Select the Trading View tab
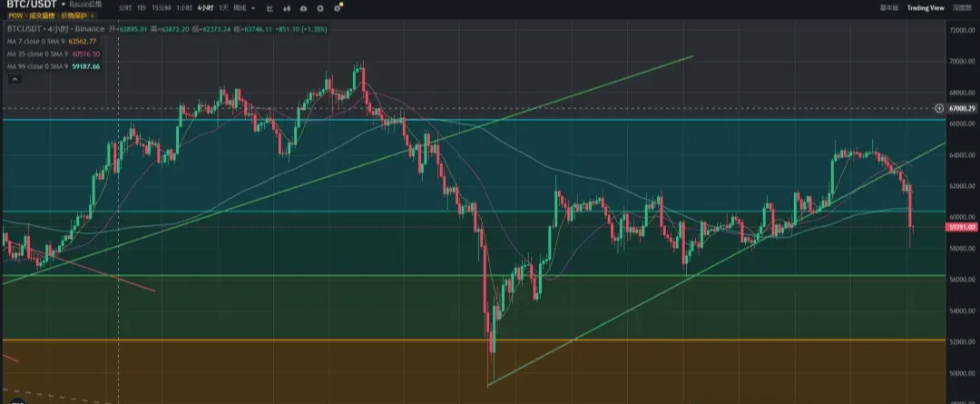Viewport: 980px width, 404px height. (926, 7)
